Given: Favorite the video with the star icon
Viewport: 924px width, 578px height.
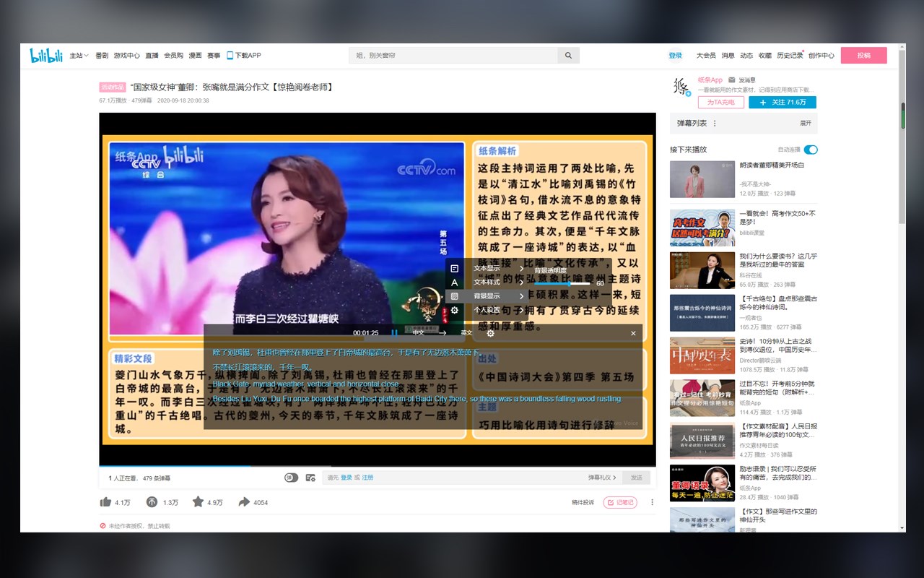Looking at the screenshot, I should [x=198, y=502].
